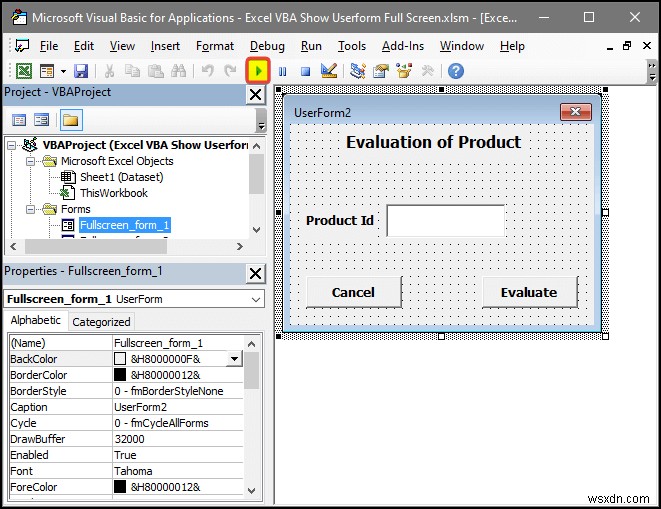Close the Project - VBAProject panel

click(x=255, y=94)
